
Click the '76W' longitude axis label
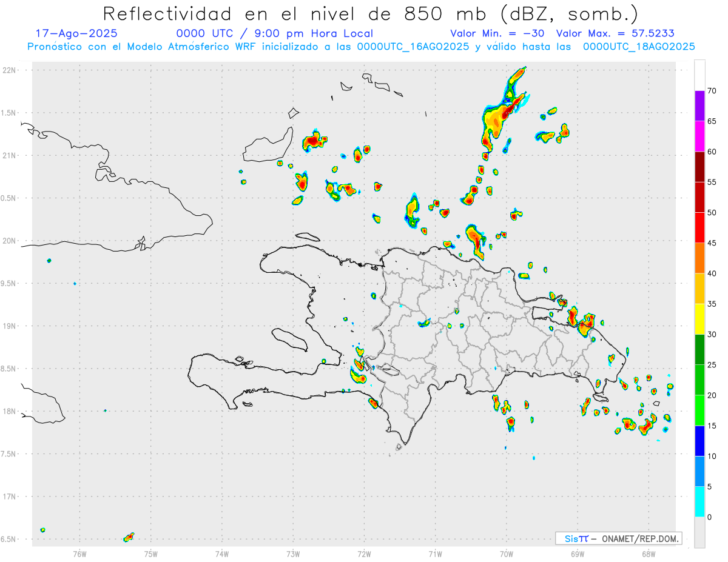(x=79, y=554)
